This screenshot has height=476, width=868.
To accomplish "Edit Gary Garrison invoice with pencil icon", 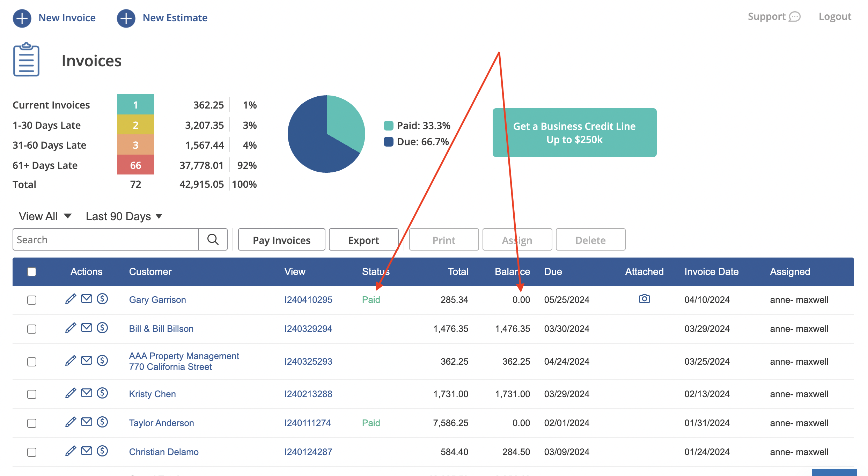I will pos(71,299).
